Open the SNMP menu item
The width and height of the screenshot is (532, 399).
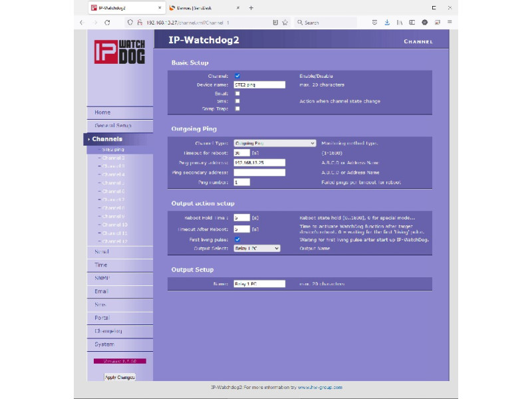click(120, 278)
